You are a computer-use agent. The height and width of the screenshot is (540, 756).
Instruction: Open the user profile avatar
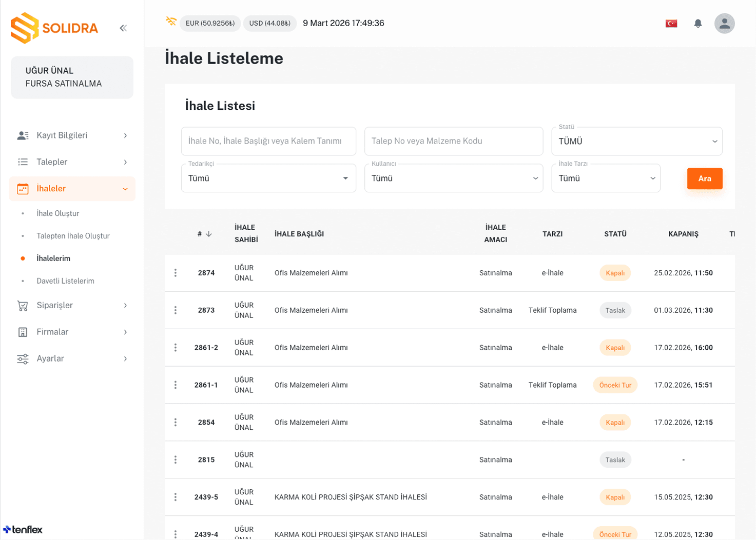coord(724,24)
